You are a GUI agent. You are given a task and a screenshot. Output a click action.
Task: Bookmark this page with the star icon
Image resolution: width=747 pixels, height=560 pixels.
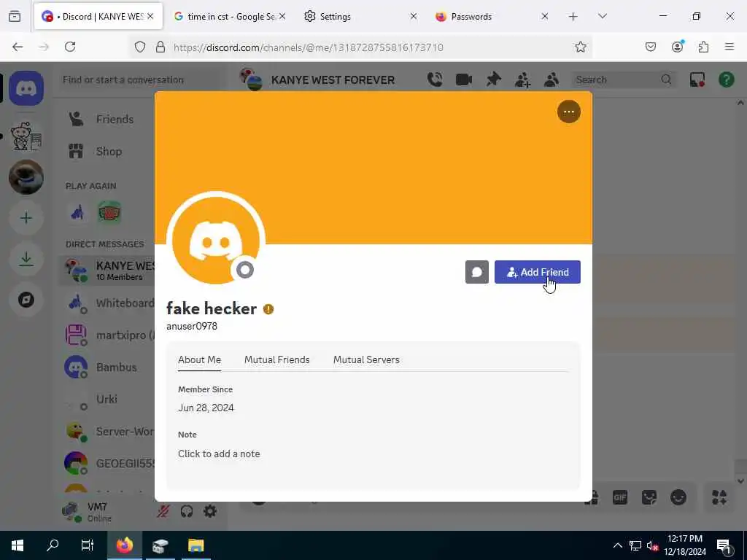point(580,47)
